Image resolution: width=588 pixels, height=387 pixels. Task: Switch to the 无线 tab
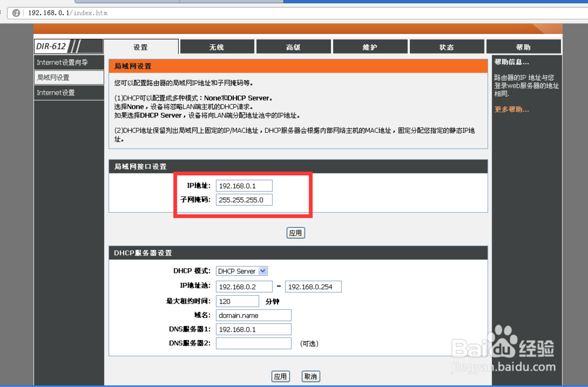[217, 47]
